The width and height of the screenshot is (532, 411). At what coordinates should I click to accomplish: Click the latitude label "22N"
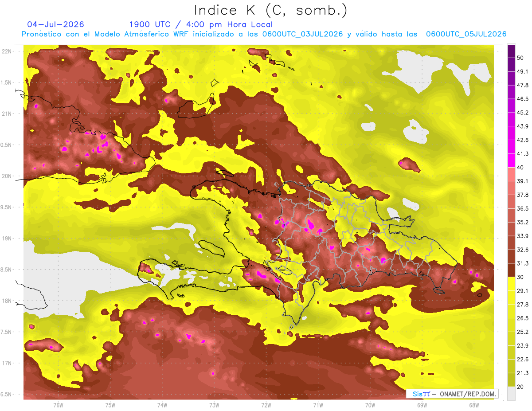point(7,51)
